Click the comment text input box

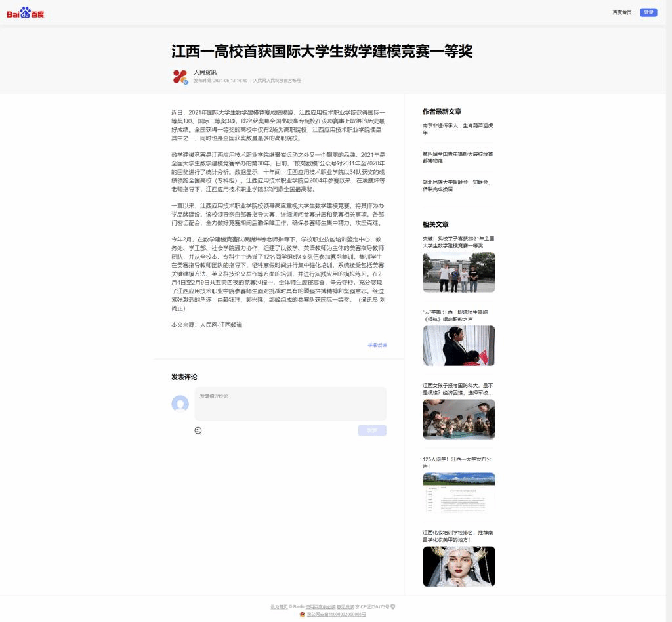(x=291, y=404)
